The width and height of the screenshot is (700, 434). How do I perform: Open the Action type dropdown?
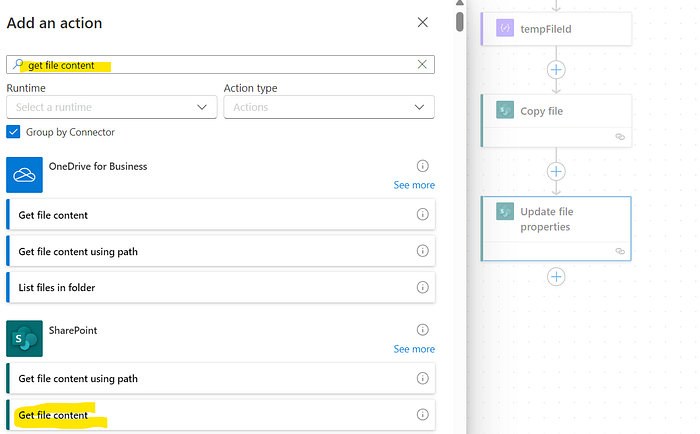(x=329, y=107)
